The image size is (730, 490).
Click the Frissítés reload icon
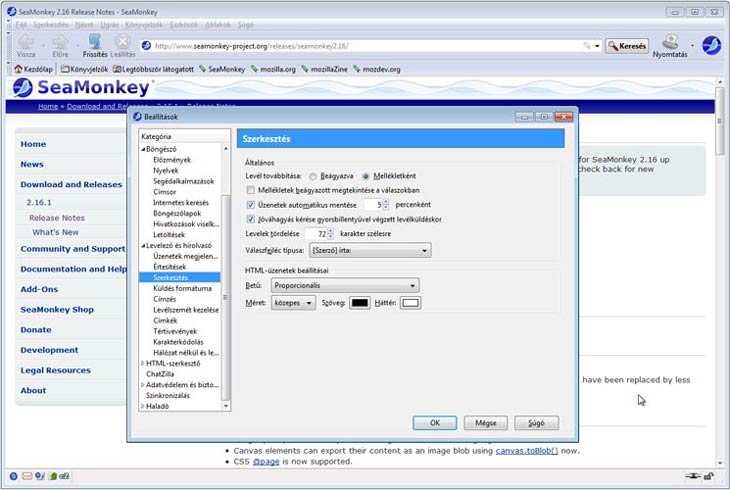(x=95, y=41)
